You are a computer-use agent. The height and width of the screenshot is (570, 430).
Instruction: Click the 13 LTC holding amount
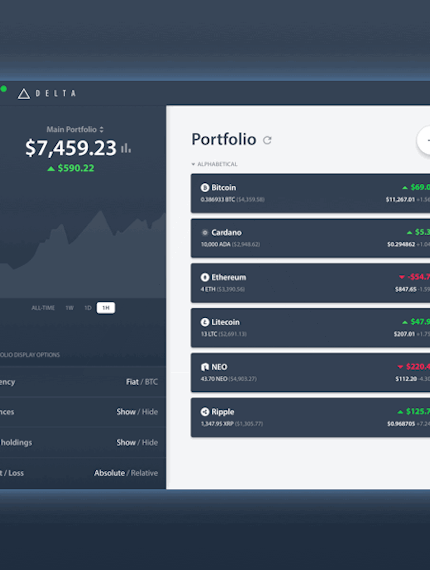209,334
